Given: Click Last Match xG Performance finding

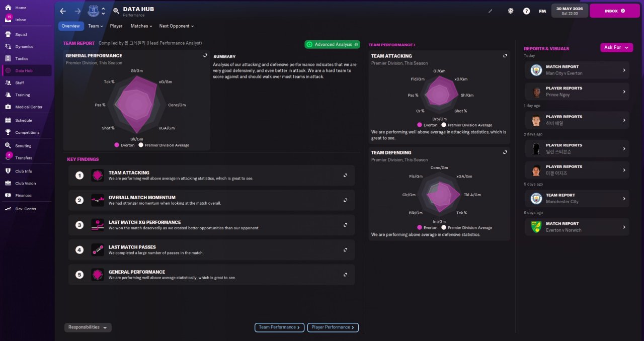Looking at the screenshot, I should 212,225.
